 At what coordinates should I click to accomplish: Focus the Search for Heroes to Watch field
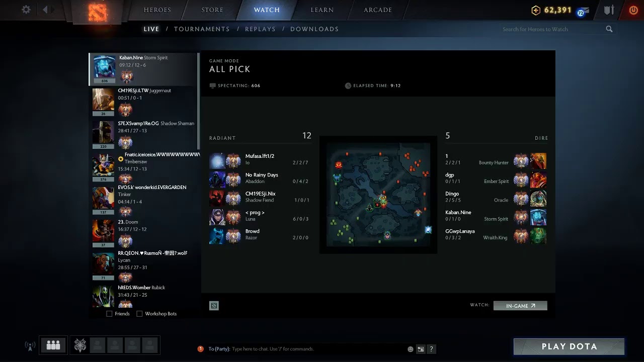(x=553, y=29)
